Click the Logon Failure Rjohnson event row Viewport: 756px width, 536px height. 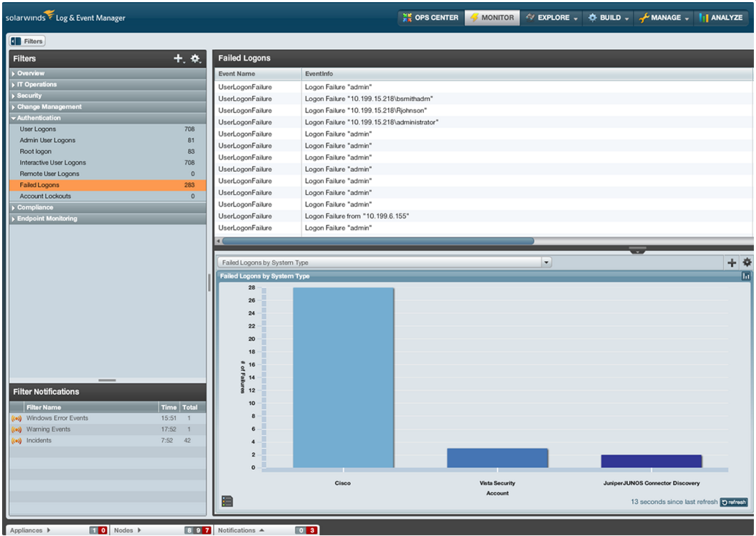(x=484, y=111)
